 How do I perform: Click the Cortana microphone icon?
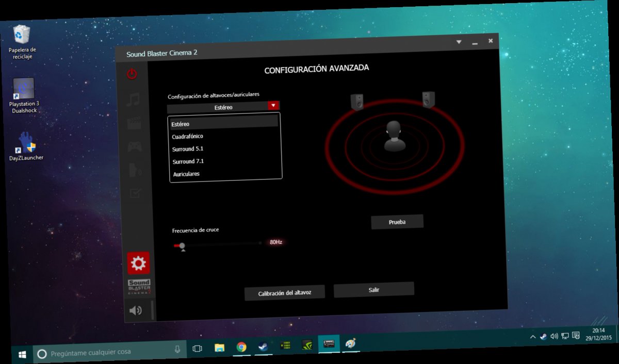pyautogui.click(x=177, y=350)
